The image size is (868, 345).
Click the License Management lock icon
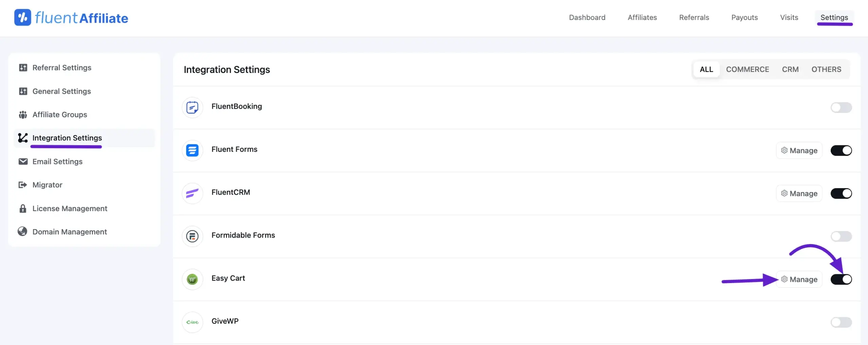point(23,208)
